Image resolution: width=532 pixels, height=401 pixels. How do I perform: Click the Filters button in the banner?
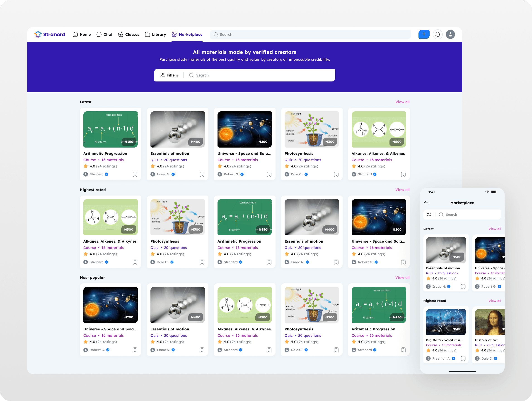169,75
